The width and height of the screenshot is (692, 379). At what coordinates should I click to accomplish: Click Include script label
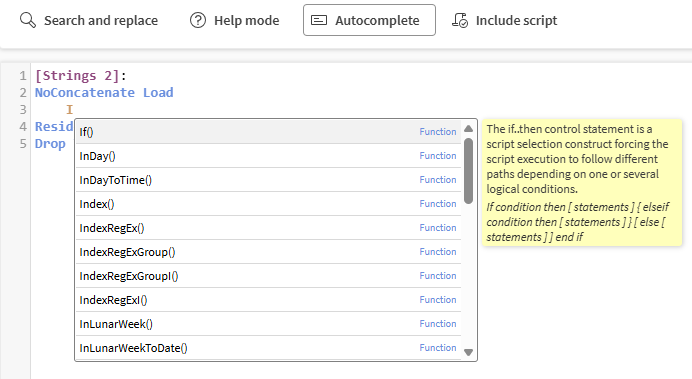[516, 20]
